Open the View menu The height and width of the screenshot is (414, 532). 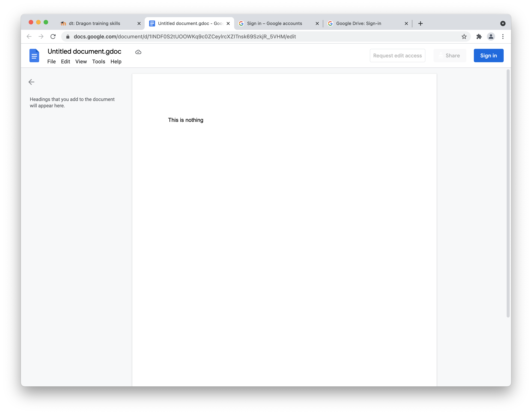click(x=81, y=62)
